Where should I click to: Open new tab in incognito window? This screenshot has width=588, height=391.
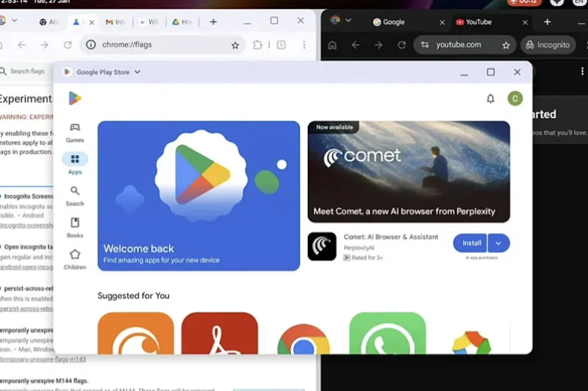point(547,22)
